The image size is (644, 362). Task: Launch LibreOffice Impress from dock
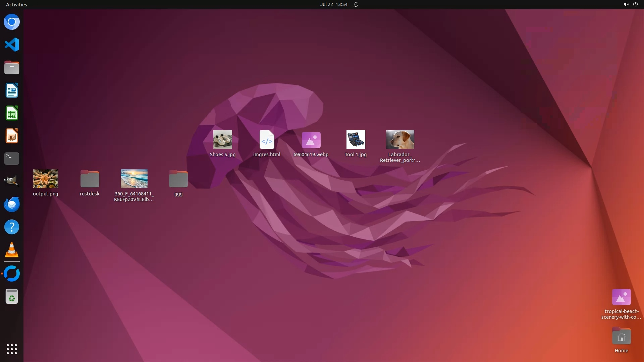tap(12, 136)
